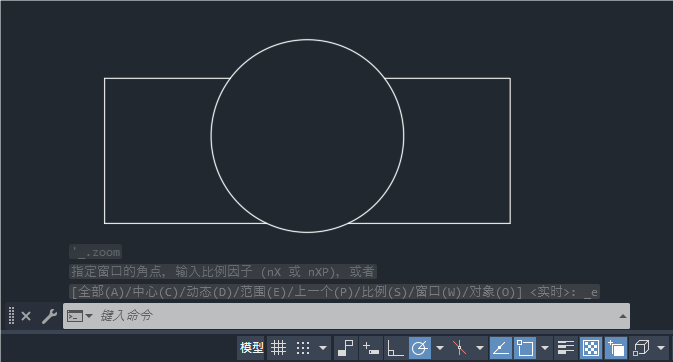This screenshot has height=362, width=673.
Task: Toggle snap mode dotted grid icon
Action: pos(303,347)
